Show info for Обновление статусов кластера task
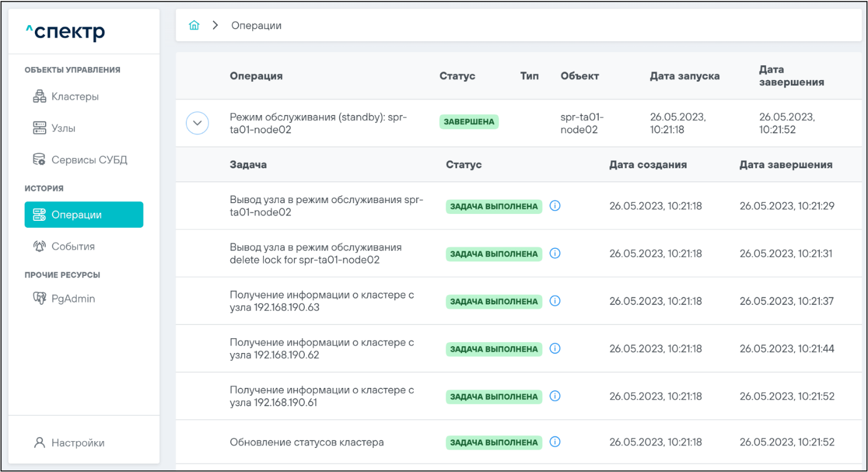The image size is (868, 472). 555,442
